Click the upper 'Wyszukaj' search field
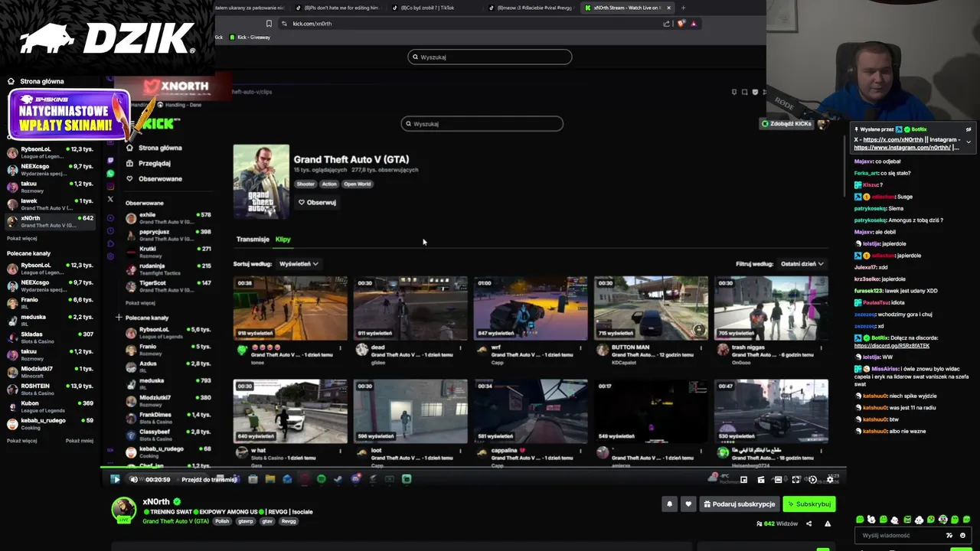Screen dimensions: 980x551 point(490,57)
